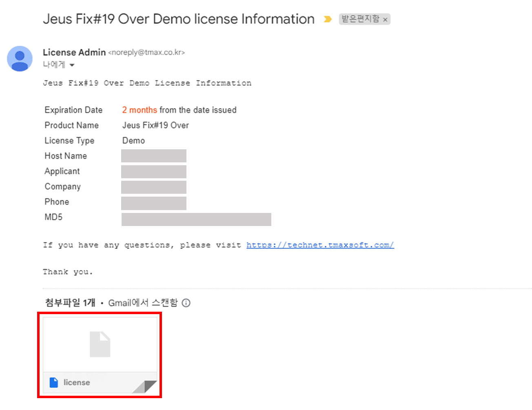This screenshot has width=532, height=410.
Task: Click the MD5 label
Action: click(53, 217)
